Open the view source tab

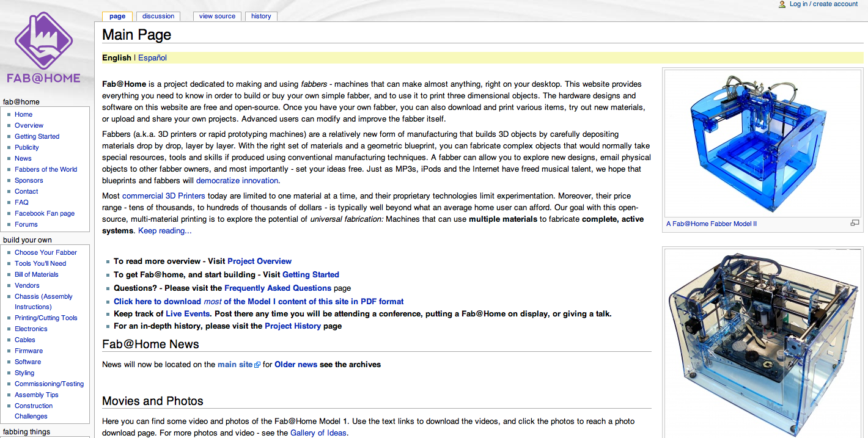click(x=217, y=16)
